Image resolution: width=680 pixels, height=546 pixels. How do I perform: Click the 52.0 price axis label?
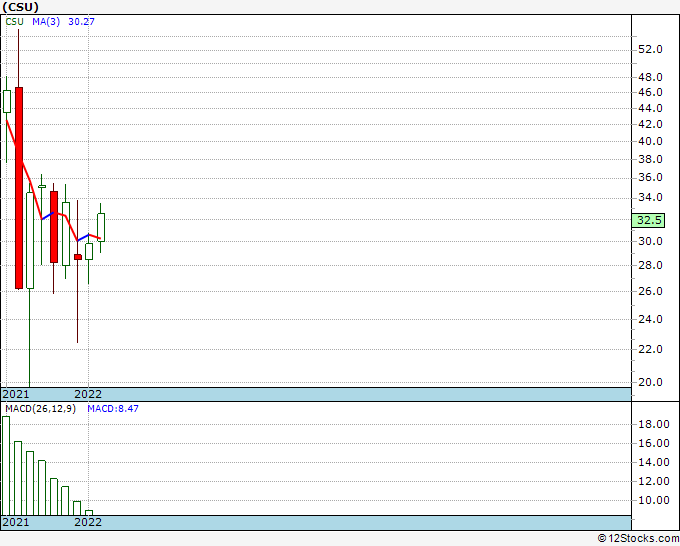click(651, 49)
